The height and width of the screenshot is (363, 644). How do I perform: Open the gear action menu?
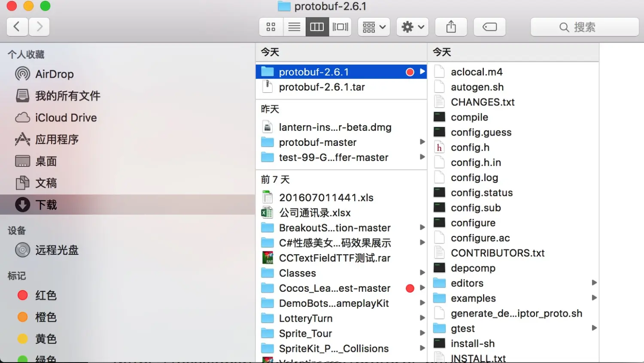point(413,27)
